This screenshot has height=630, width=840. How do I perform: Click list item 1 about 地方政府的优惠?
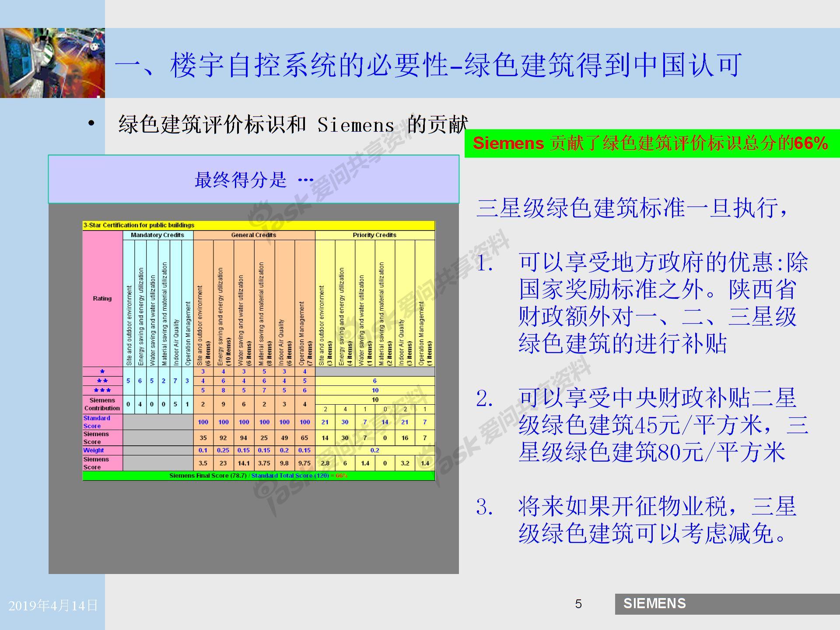tap(642, 303)
